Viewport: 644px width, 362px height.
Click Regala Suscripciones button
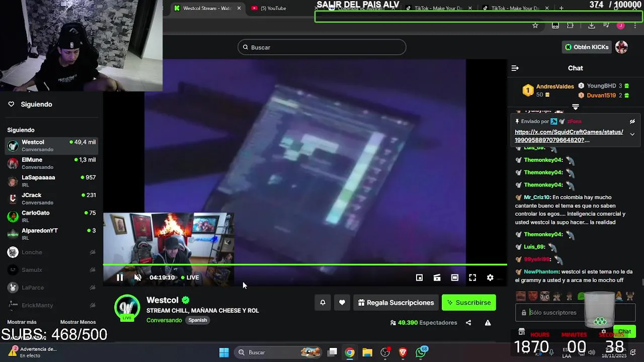[396, 303]
